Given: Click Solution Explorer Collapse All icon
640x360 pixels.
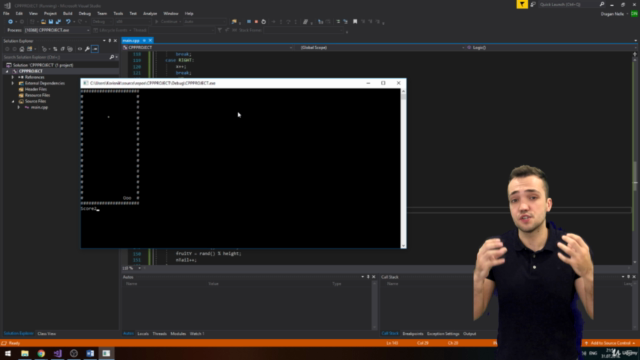Looking at the screenshot, I should tap(62, 49).
